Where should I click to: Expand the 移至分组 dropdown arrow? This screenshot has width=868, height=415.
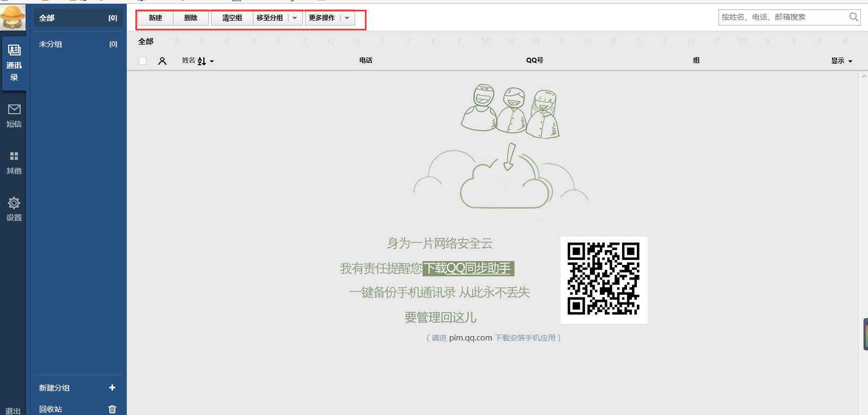tap(295, 18)
